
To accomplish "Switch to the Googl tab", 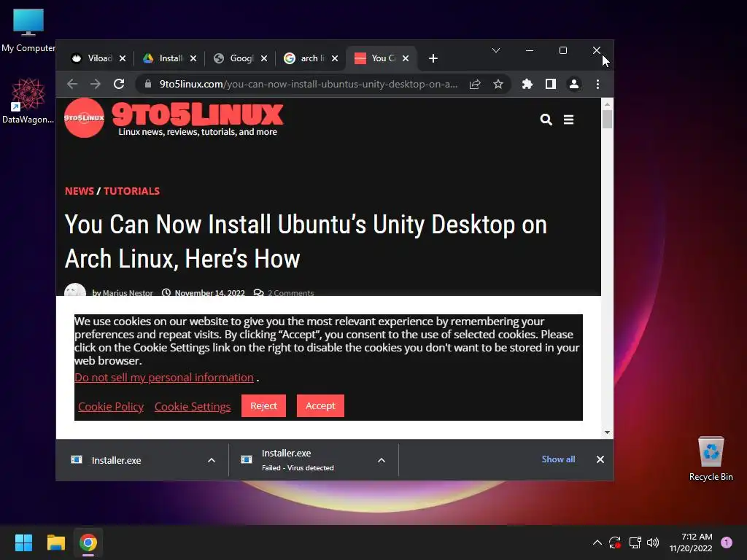I will [239, 58].
